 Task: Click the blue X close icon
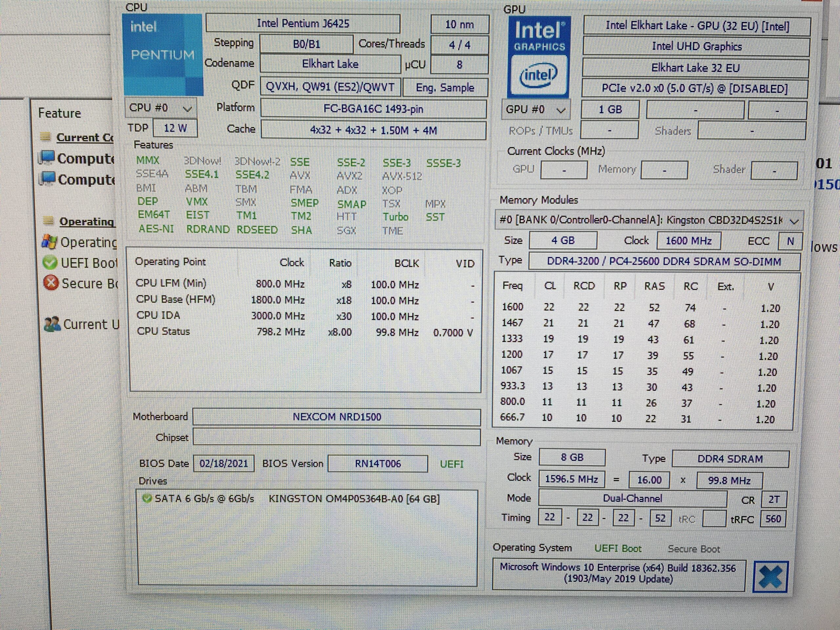pyautogui.click(x=770, y=577)
